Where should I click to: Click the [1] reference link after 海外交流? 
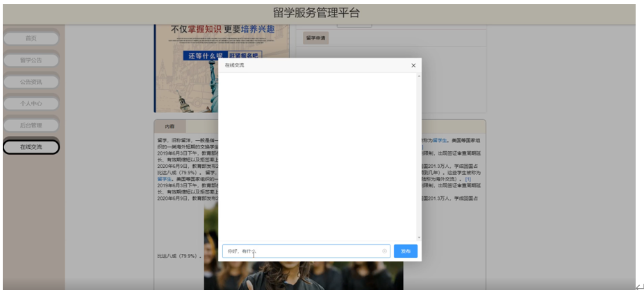(468, 179)
